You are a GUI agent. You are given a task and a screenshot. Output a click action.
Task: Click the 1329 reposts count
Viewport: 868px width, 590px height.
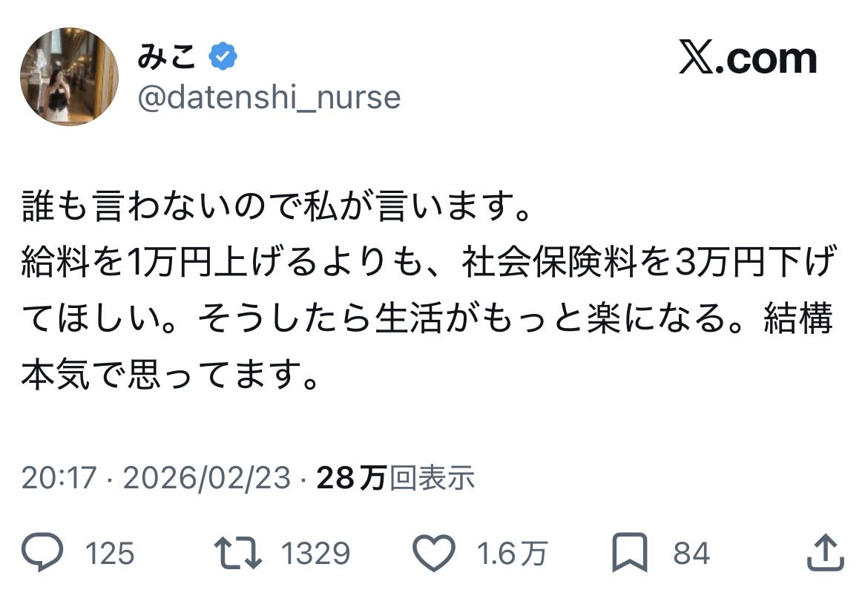(x=315, y=554)
